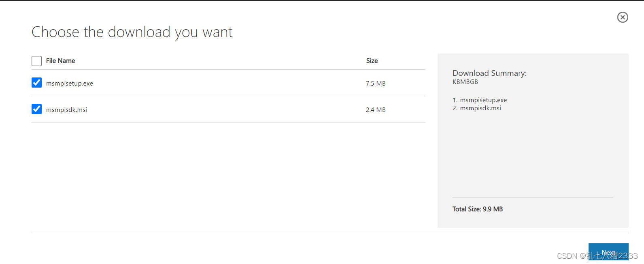Select the msmpisetup.exe file name label
Image resolution: width=644 pixels, height=264 pixels.
[70, 84]
